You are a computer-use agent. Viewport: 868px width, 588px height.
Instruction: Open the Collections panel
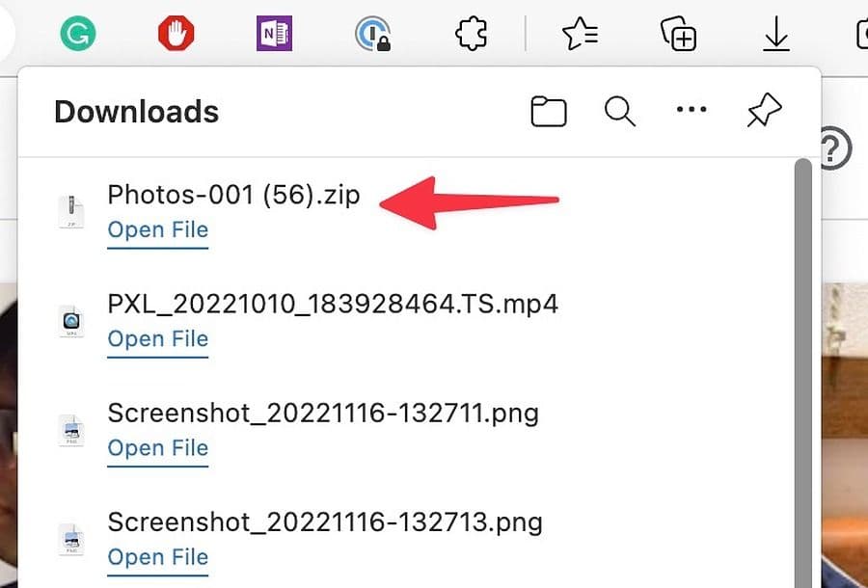[677, 32]
